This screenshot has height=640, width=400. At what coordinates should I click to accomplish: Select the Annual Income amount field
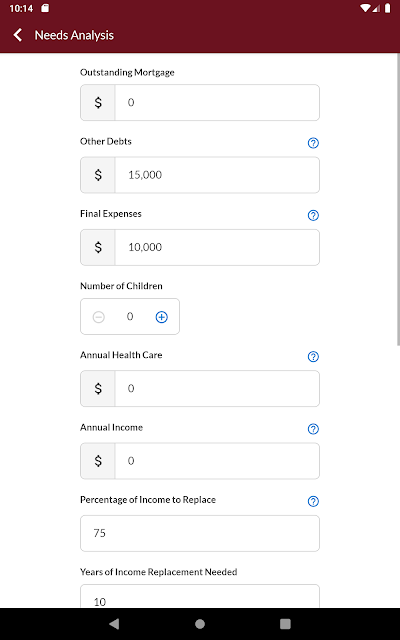217,461
